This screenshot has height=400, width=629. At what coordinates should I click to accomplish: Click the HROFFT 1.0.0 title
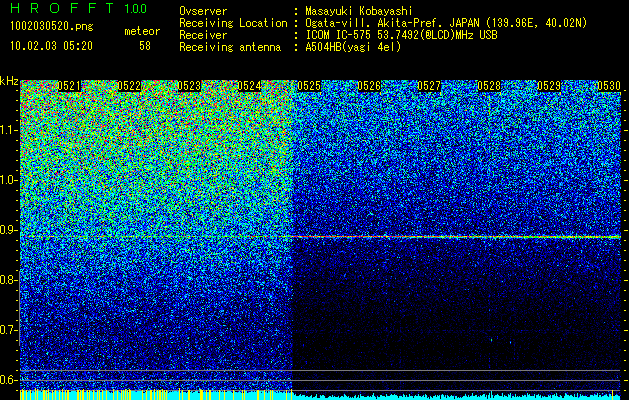(79, 8)
